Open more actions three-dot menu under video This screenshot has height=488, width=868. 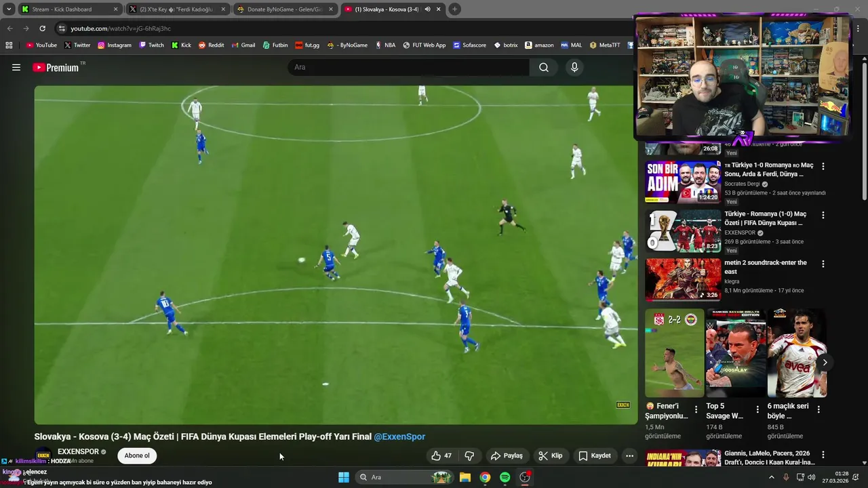(629, 455)
